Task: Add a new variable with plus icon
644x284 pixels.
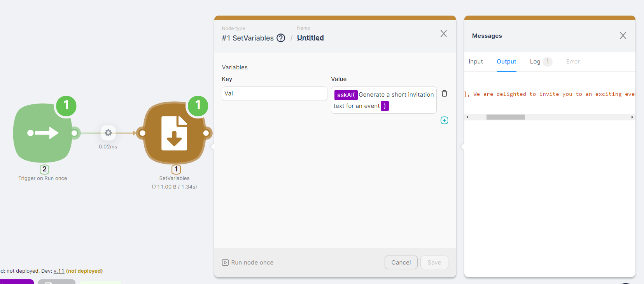Action: point(444,120)
